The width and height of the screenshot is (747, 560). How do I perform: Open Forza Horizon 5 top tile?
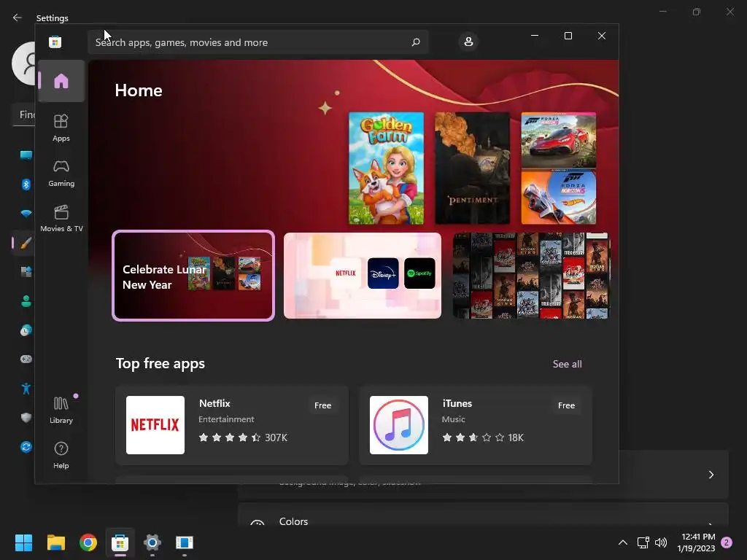(x=558, y=140)
